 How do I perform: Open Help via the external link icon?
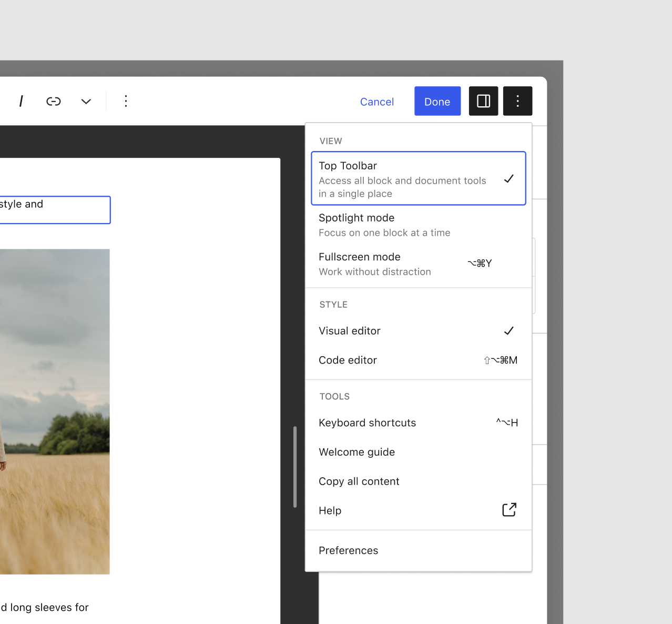pyautogui.click(x=508, y=510)
